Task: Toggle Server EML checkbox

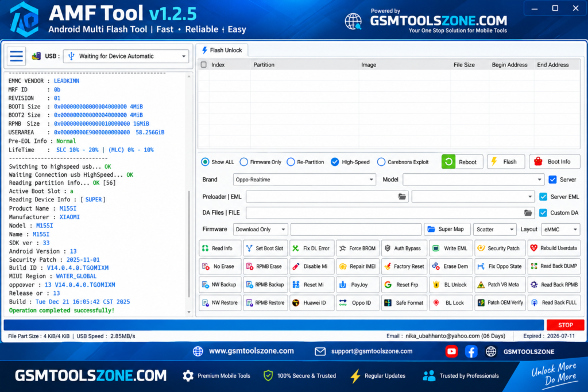Action: coord(543,197)
